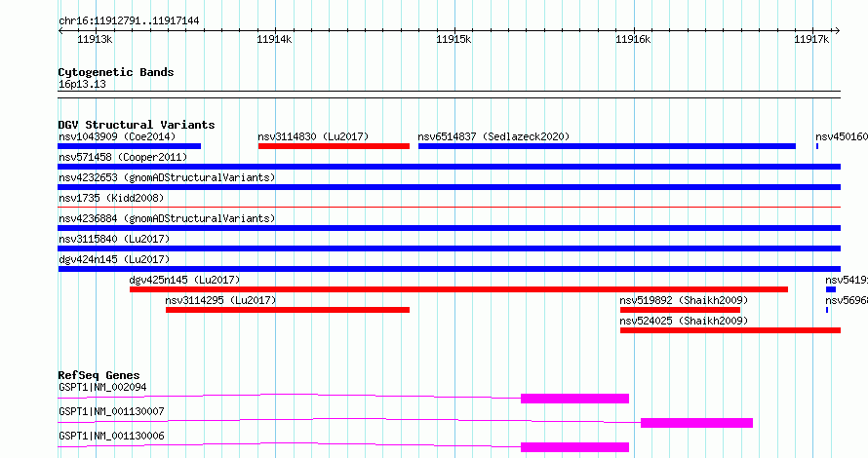Click the GSPT1|NM_001130006 exon block
Image resolution: width=868 pixels, height=458 pixels.
click(x=574, y=447)
